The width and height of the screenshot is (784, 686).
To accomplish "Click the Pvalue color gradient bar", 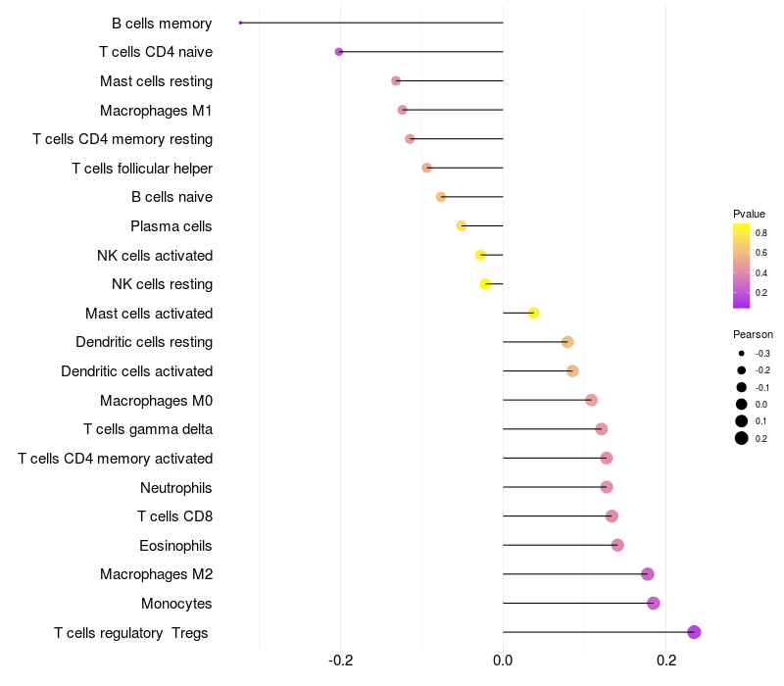I will tap(742, 266).
